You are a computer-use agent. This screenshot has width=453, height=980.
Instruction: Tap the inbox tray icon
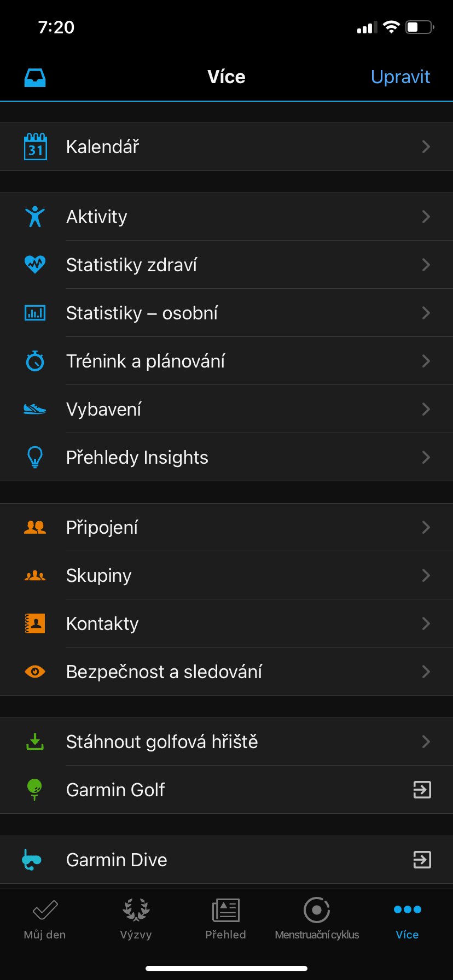click(35, 77)
